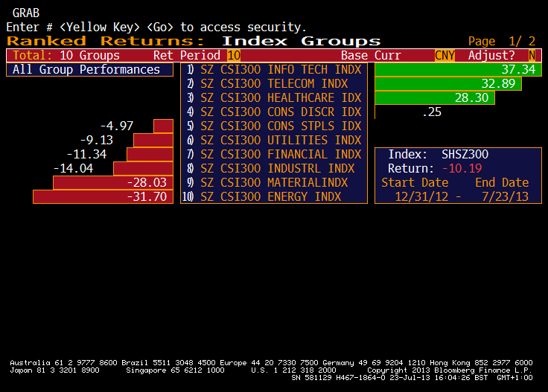Open SZ CSI300 CONS STPLS IDX row
Screen dimensions: 548x392
coord(274,126)
